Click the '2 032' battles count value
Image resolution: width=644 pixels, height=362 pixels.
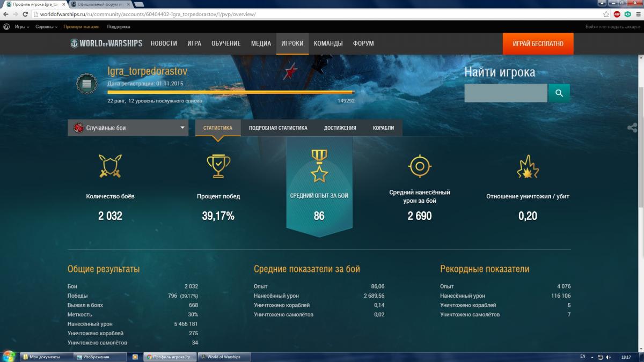[110, 216]
